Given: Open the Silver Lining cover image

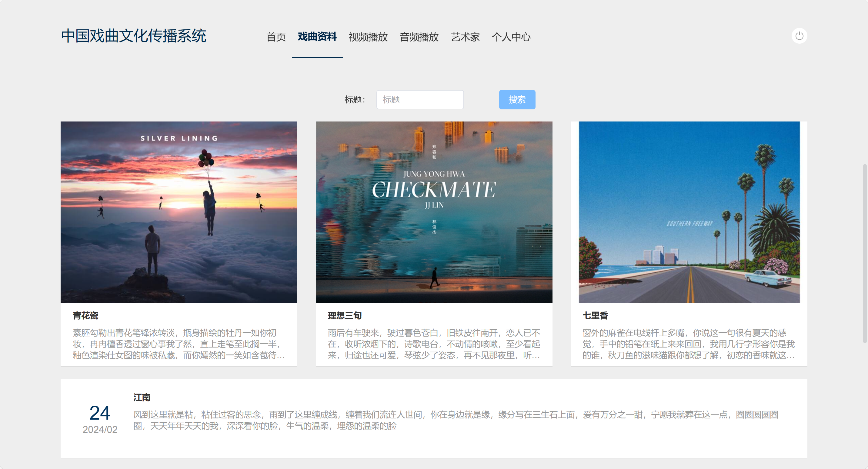Looking at the screenshot, I should 179,212.
